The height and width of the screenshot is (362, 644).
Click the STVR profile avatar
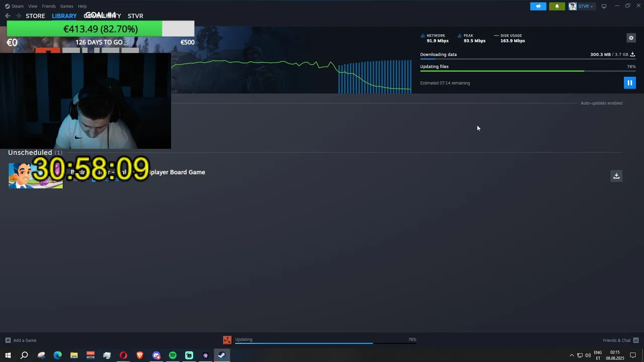point(573,6)
